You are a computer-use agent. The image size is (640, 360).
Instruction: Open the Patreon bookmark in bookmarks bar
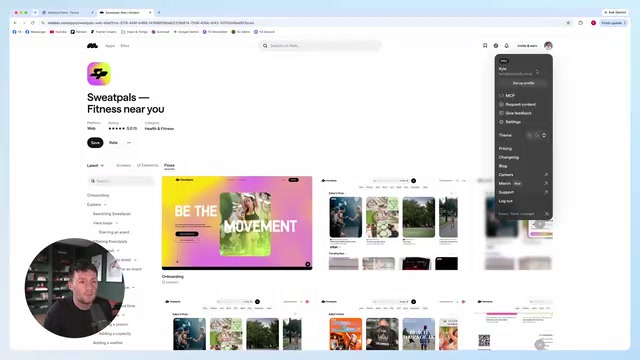(79, 32)
